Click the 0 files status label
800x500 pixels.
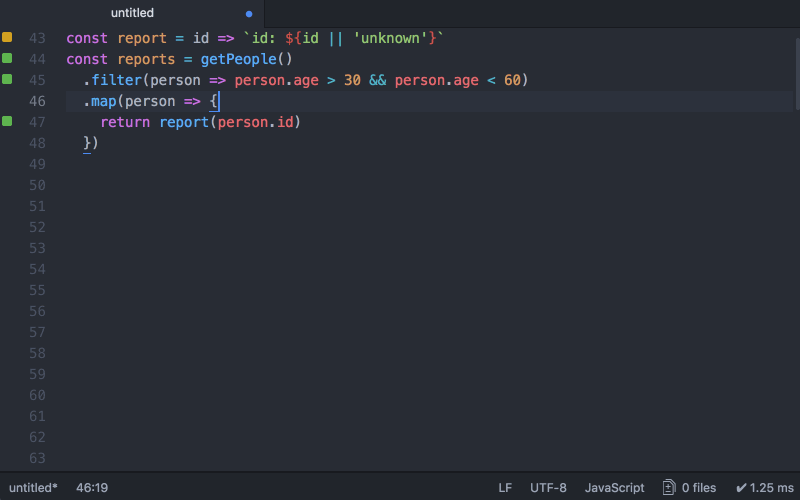(x=699, y=488)
